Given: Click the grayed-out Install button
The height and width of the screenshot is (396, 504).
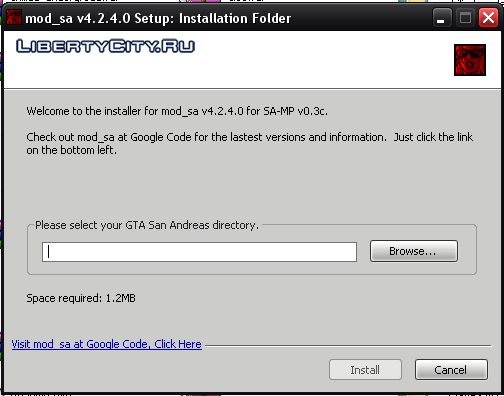Looking at the screenshot, I should tap(365, 370).
